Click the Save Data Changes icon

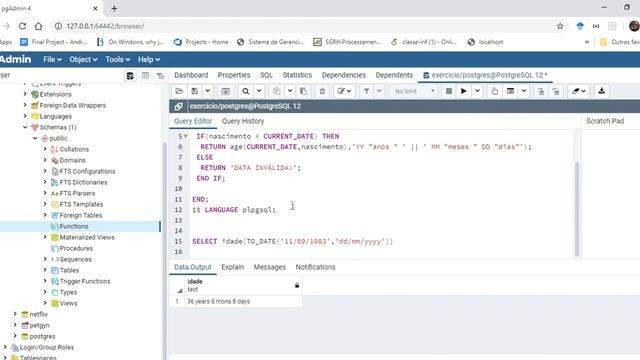pyautogui.click(x=225, y=91)
